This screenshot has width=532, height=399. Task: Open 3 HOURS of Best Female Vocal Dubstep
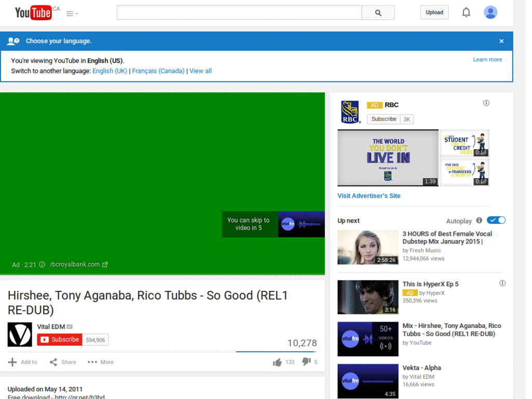point(447,237)
